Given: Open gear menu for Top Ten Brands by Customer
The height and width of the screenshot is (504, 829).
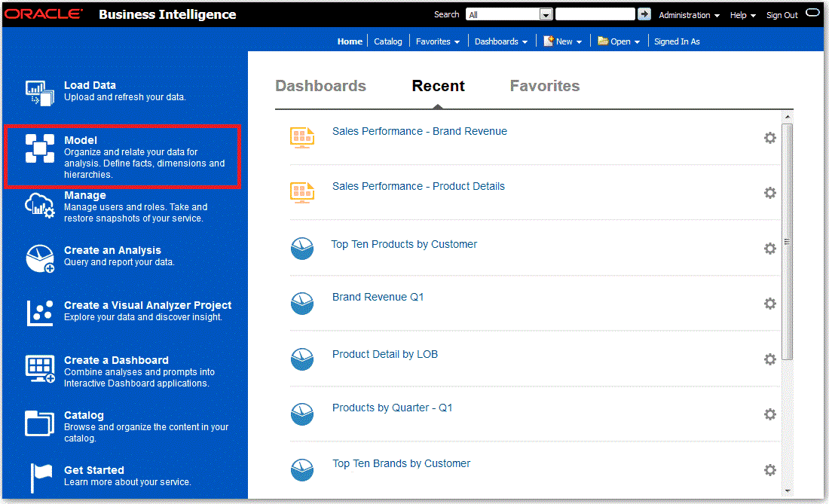Looking at the screenshot, I should point(769,469).
